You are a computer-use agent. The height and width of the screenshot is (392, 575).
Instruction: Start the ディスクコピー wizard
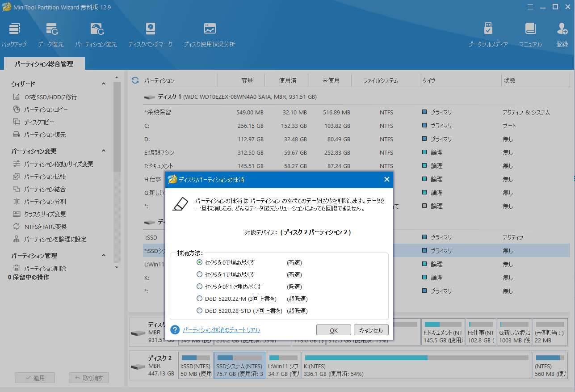pos(34,122)
